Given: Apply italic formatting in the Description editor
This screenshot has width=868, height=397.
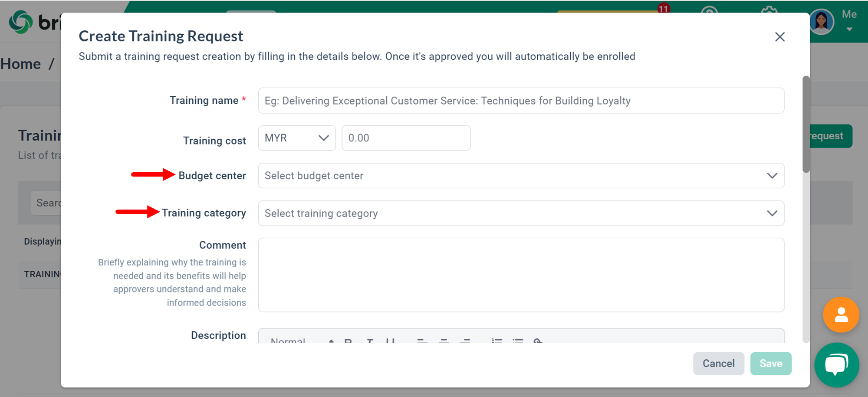Looking at the screenshot, I should point(370,342).
